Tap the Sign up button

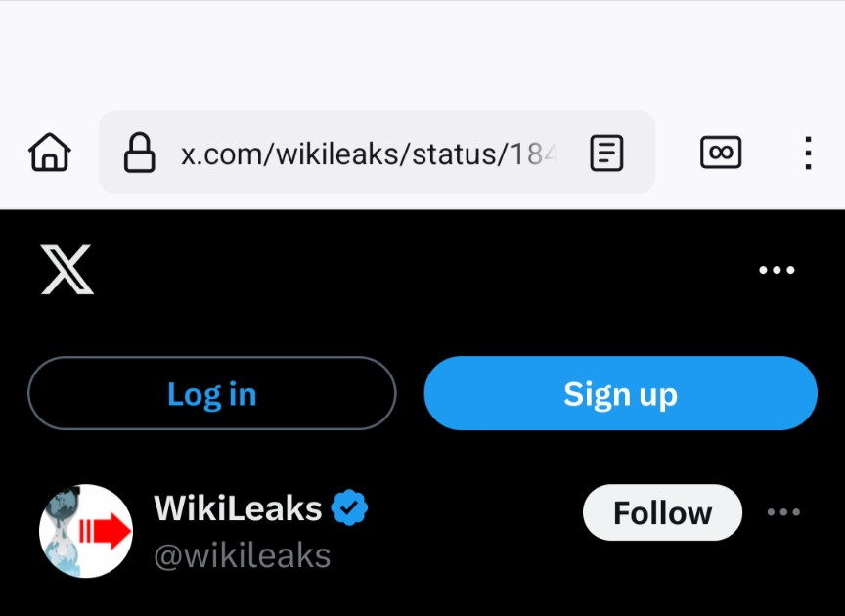(620, 393)
